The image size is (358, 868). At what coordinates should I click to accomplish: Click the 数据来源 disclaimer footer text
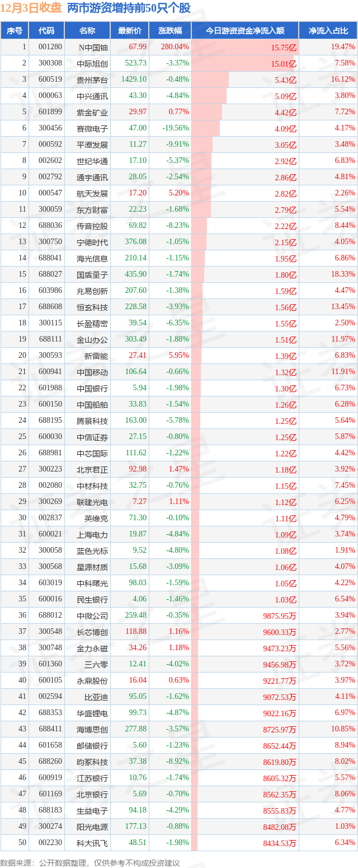coord(91,862)
